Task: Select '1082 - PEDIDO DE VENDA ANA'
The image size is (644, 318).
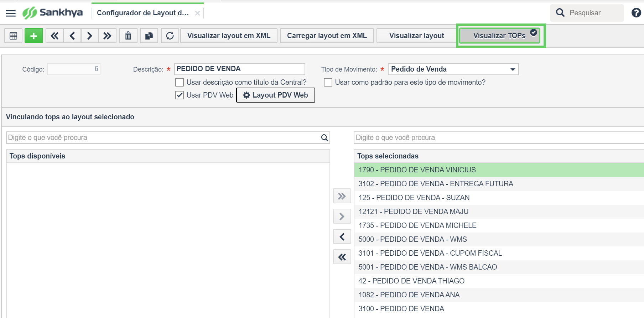Action: click(x=499, y=295)
